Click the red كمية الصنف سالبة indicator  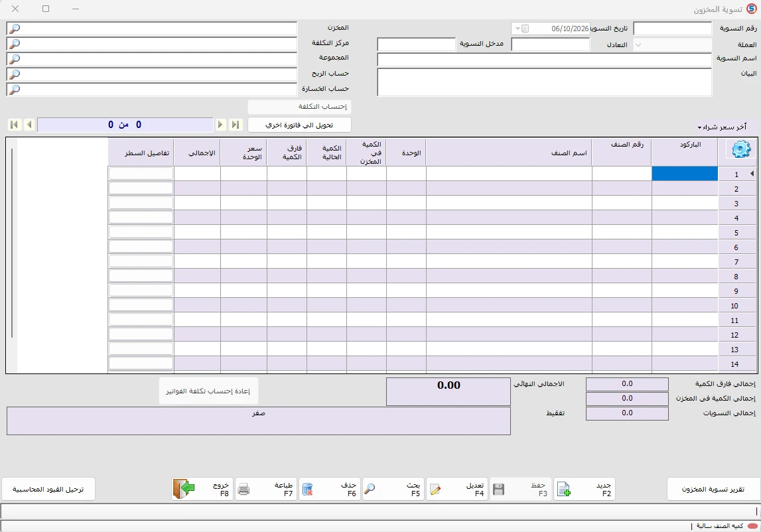(752, 526)
